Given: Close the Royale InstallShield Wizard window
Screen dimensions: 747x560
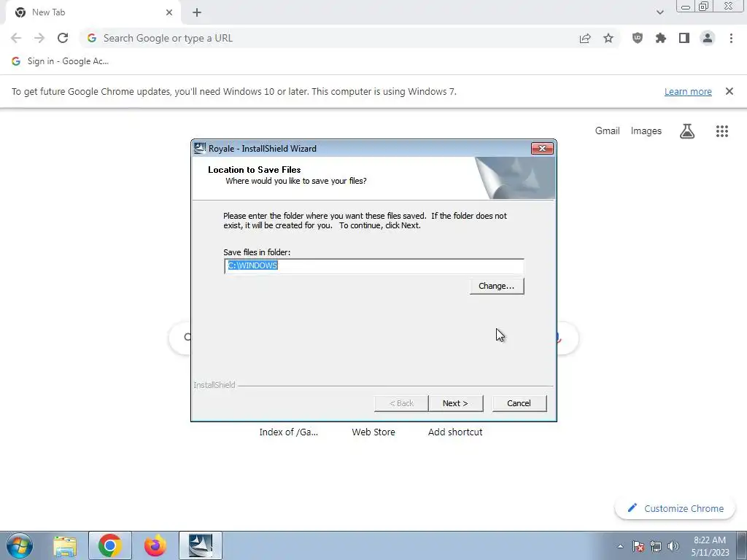Looking at the screenshot, I should pos(542,149).
